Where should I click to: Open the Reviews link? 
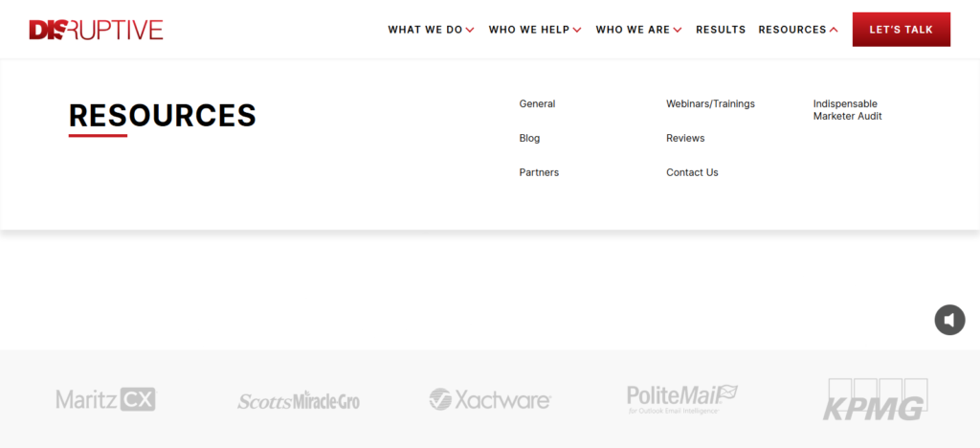(685, 138)
